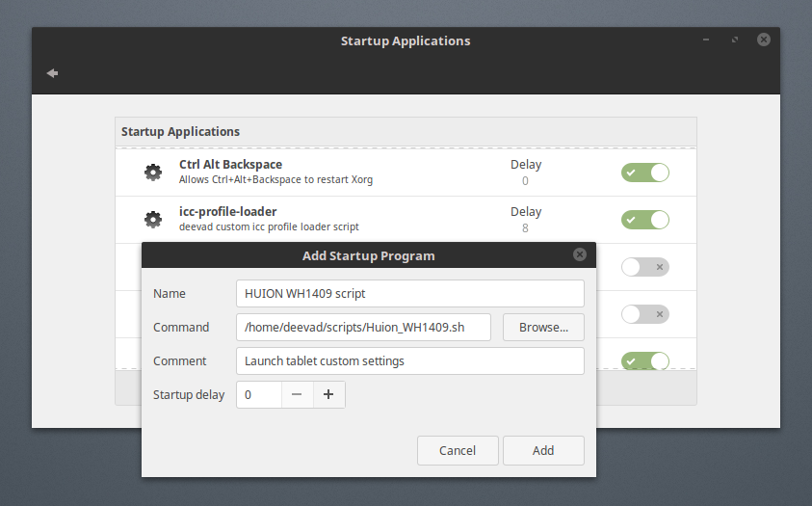
Task: Decrease startup delay with minus button
Action: (297, 394)
